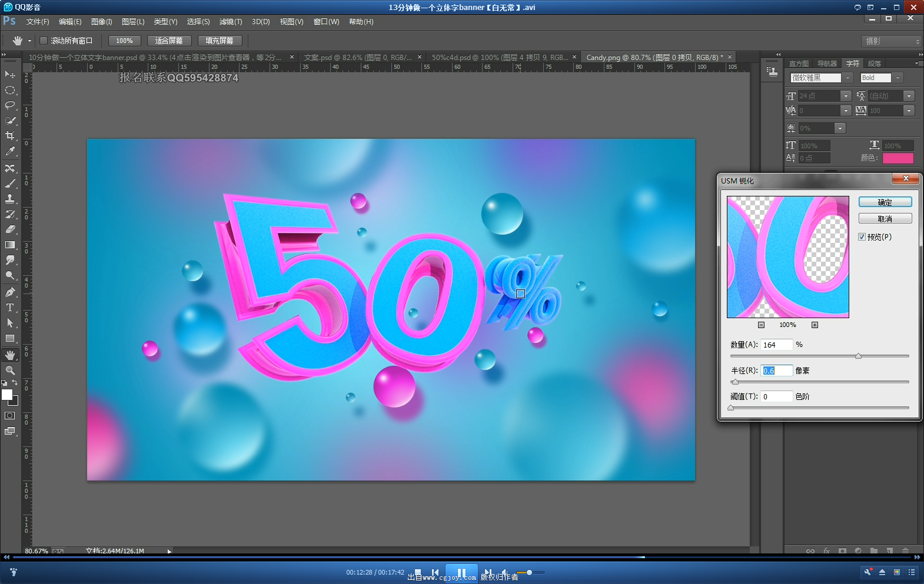The image size is (924, 584).
Task: Swap foreground and background colors
Action: pyautogui.click(x=15, y=382)
